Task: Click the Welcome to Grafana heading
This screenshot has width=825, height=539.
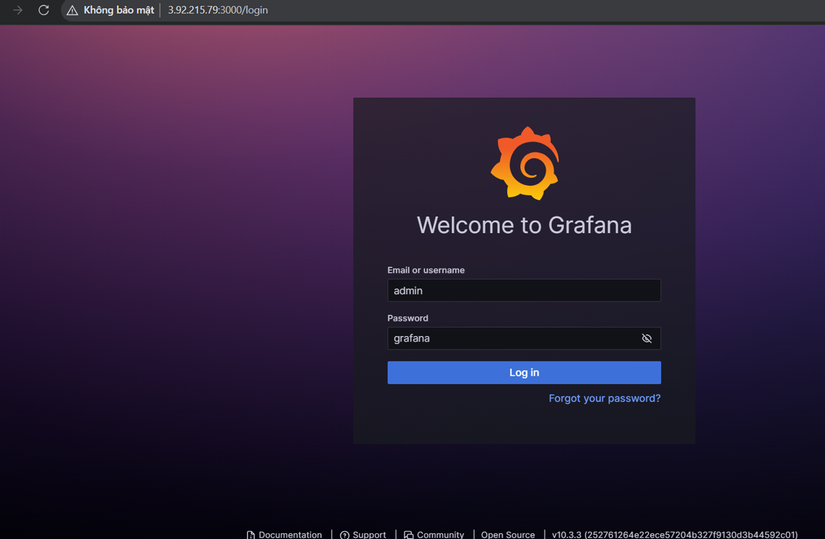Action: (524, 225)
